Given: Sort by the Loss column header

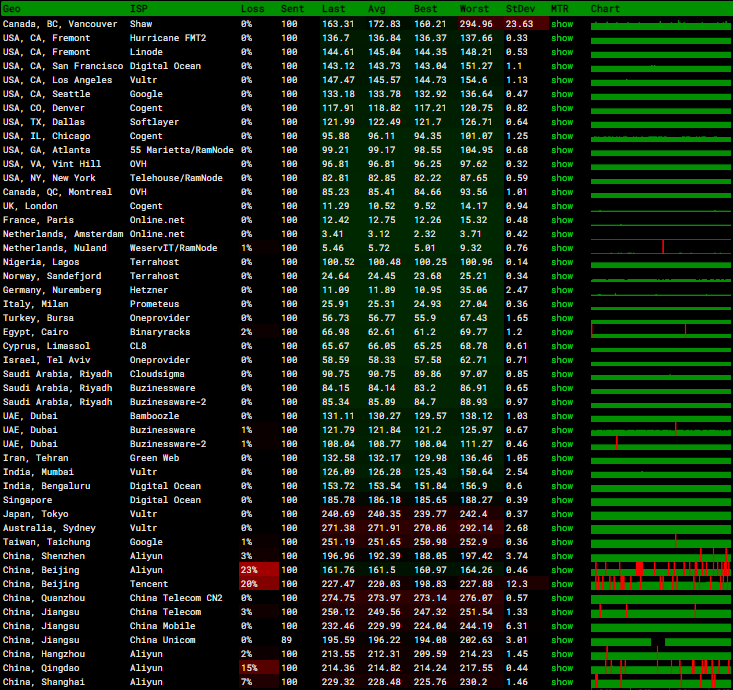Looking at the screenshot, I should pyautogui.click(x=253, y=9).
